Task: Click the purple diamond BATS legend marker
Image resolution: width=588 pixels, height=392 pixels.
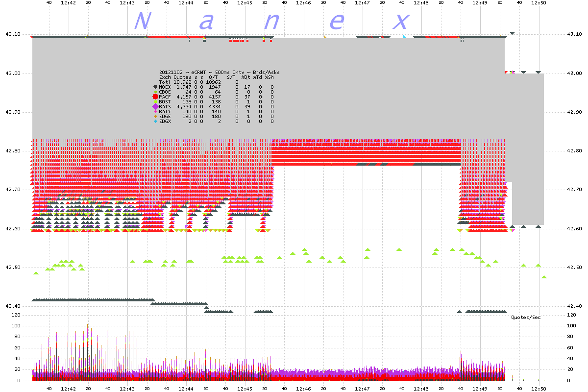Action: (155, 106)
